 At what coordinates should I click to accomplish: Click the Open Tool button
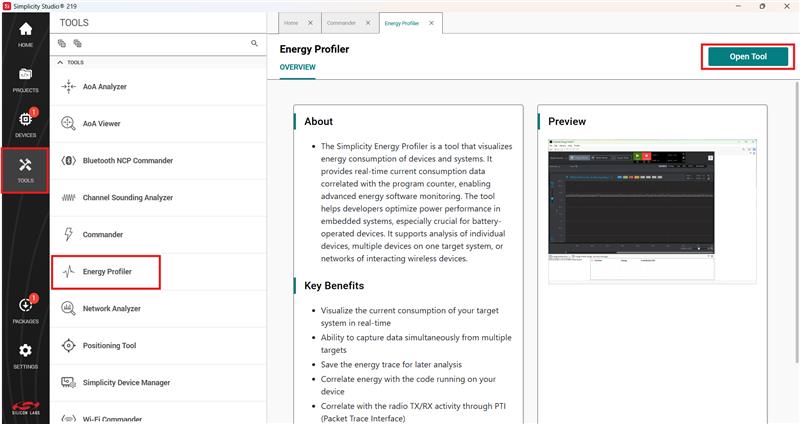(x=747, y=57)
